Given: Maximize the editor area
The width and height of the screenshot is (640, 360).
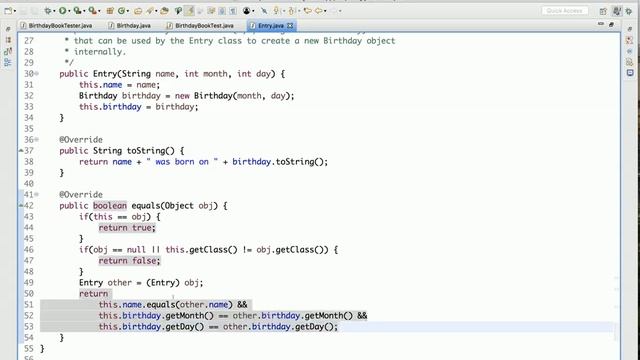Looking at the screenshot, I should [611, 24].
